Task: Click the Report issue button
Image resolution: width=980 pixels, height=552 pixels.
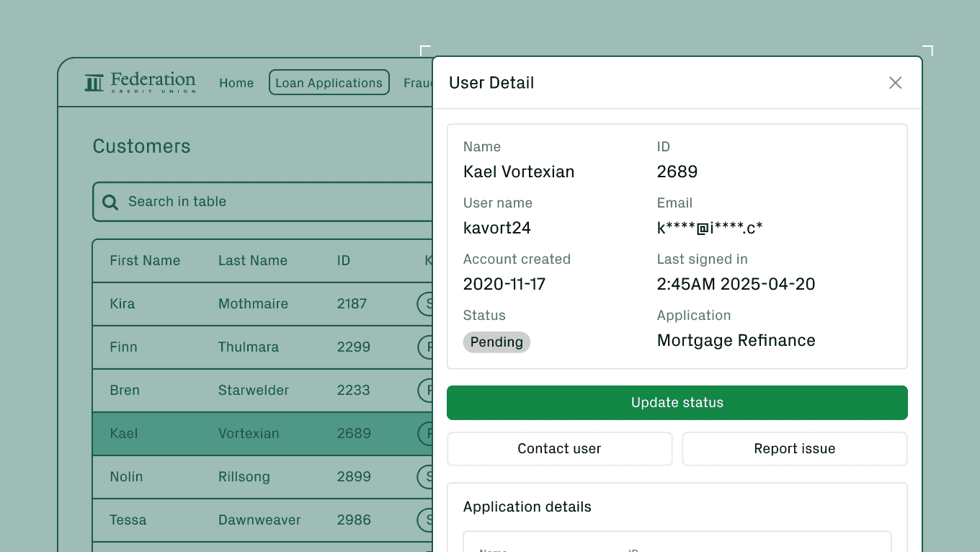Action: coord(794,448)
